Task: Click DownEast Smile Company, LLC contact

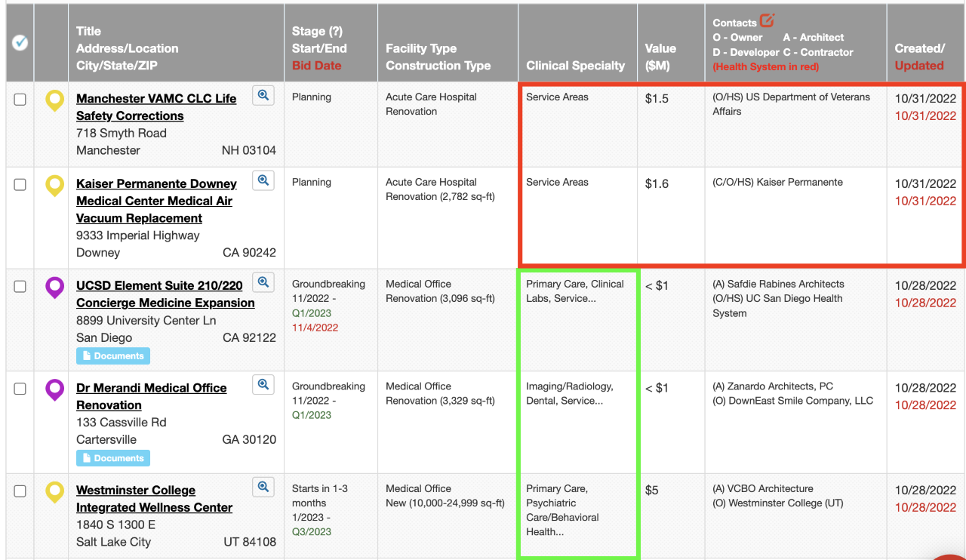Action: point(792,401)
